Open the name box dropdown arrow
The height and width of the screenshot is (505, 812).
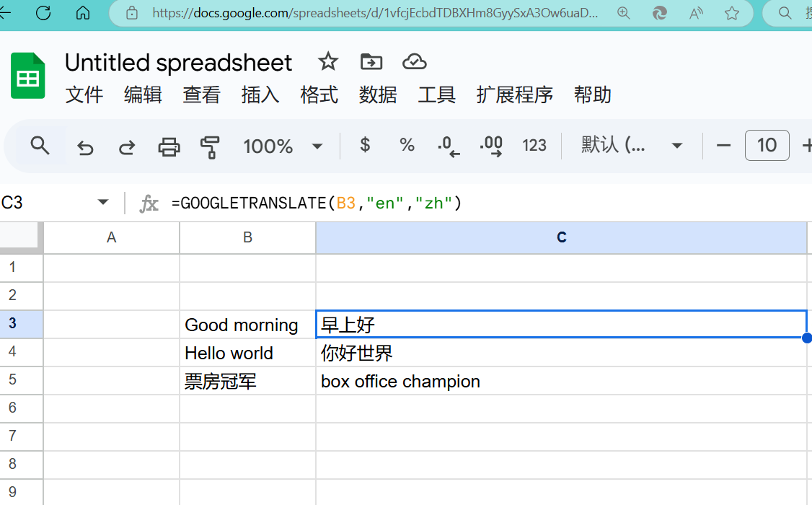103,203
